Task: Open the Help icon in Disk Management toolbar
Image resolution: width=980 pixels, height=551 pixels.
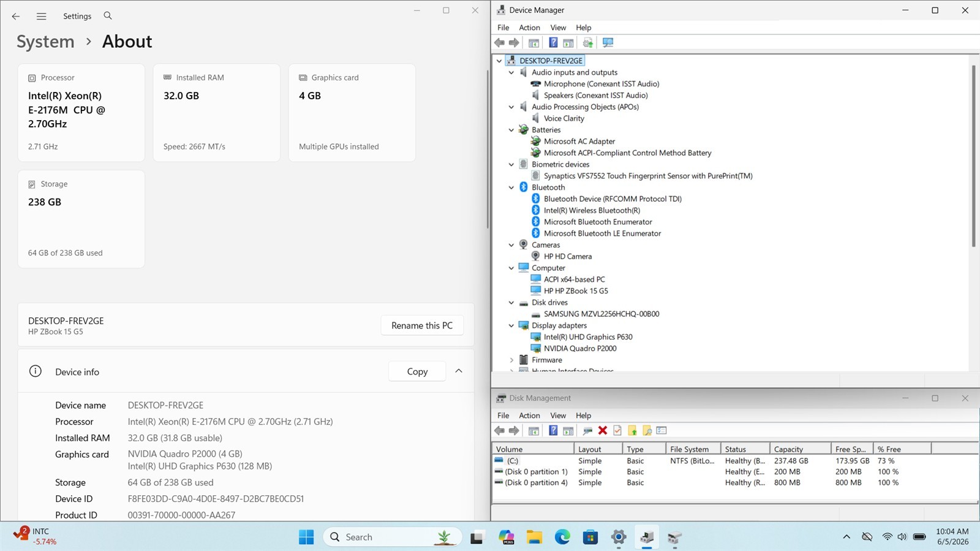Action: tap(553, 431)
